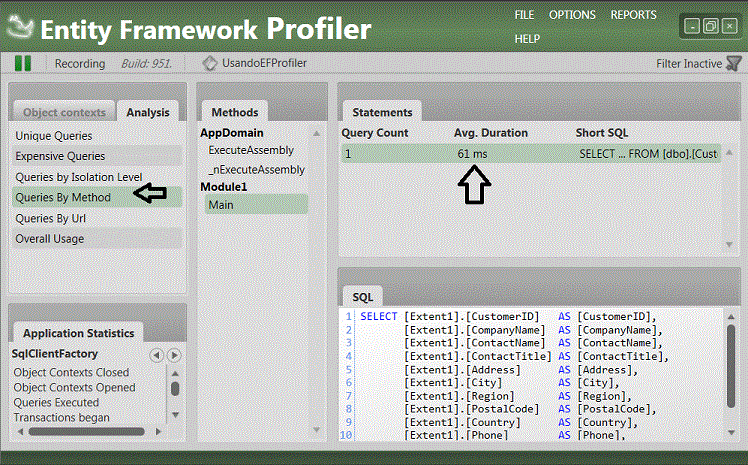Click SQL line 5 with Address
The height and width of the screenshot is (465, 748).
521,370
